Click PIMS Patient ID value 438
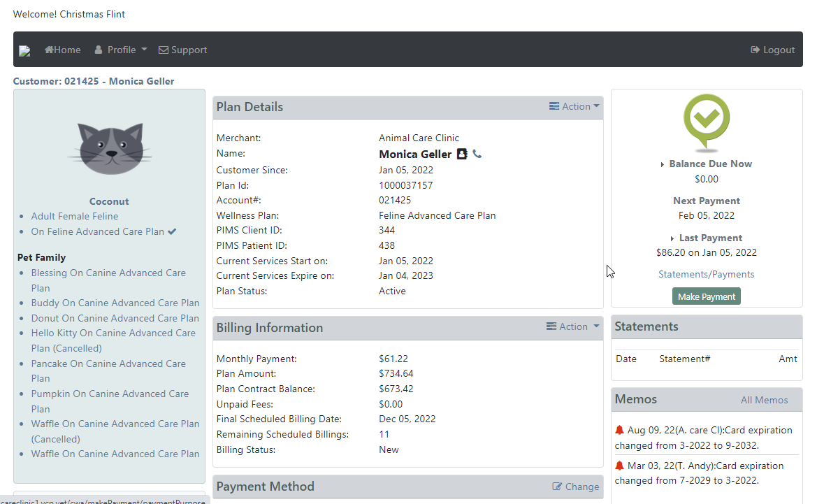 click(x=386, y=245)
